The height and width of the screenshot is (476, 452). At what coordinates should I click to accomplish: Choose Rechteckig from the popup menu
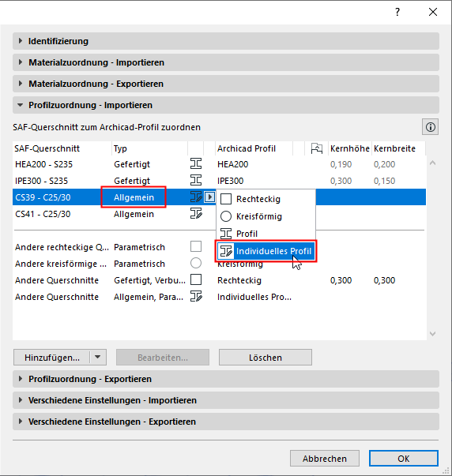266,199
